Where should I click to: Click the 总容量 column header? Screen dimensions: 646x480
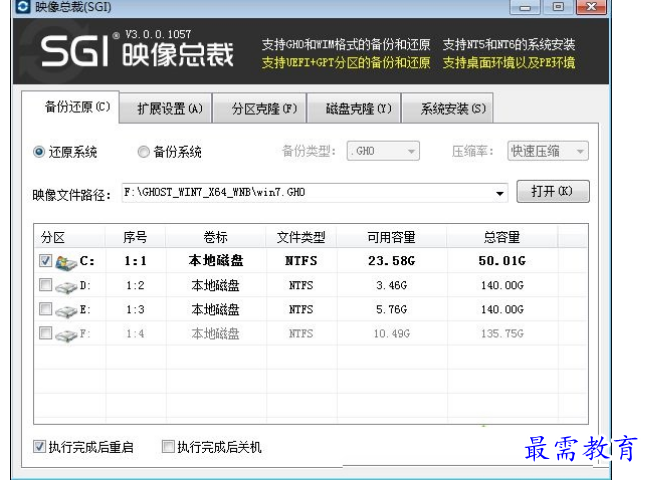click(x=502, y=237)
